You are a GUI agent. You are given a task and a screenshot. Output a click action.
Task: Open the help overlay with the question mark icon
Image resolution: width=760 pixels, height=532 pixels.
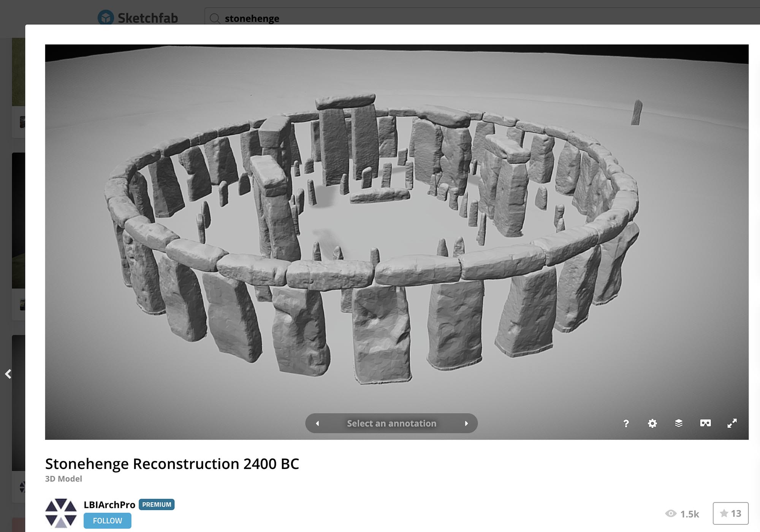pyautogui.click(x=627, y=423)
